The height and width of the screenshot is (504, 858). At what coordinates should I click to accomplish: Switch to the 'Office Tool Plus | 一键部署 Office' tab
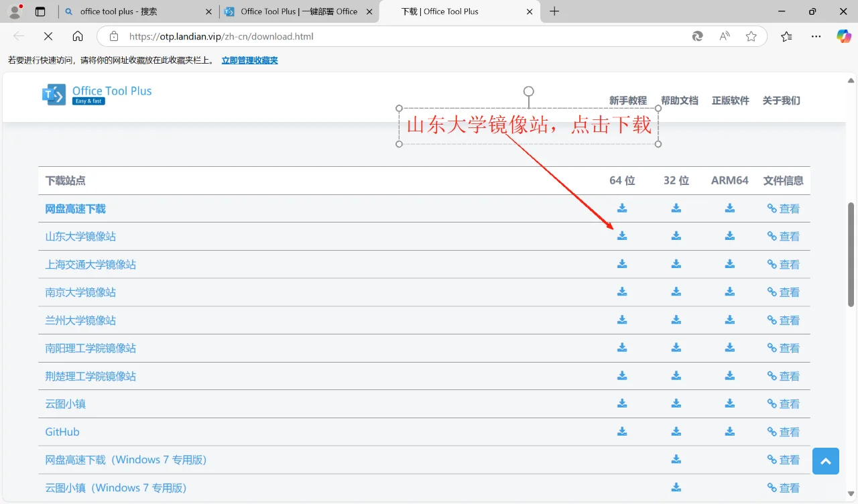(299, 11)
